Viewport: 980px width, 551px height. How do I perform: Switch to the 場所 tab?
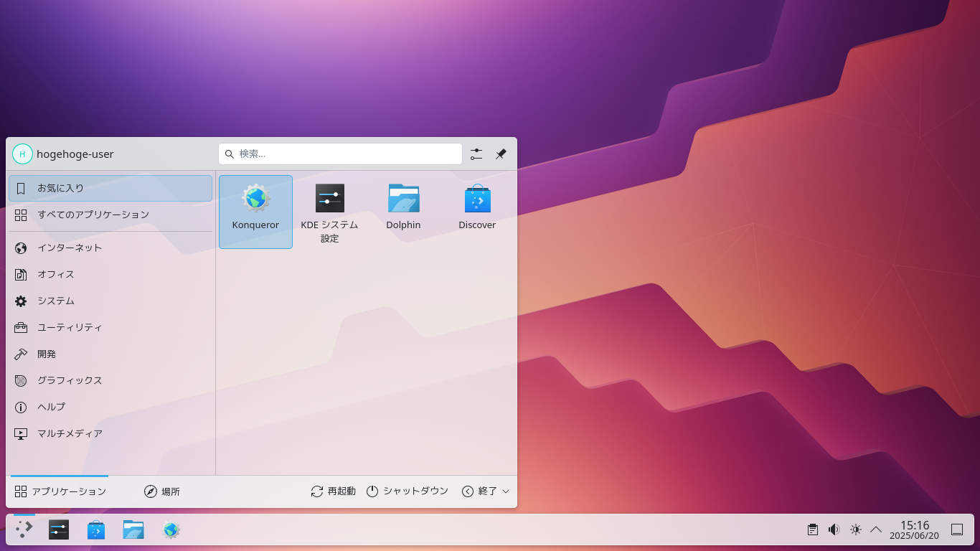pyautogui.click(x=162, y=491)
